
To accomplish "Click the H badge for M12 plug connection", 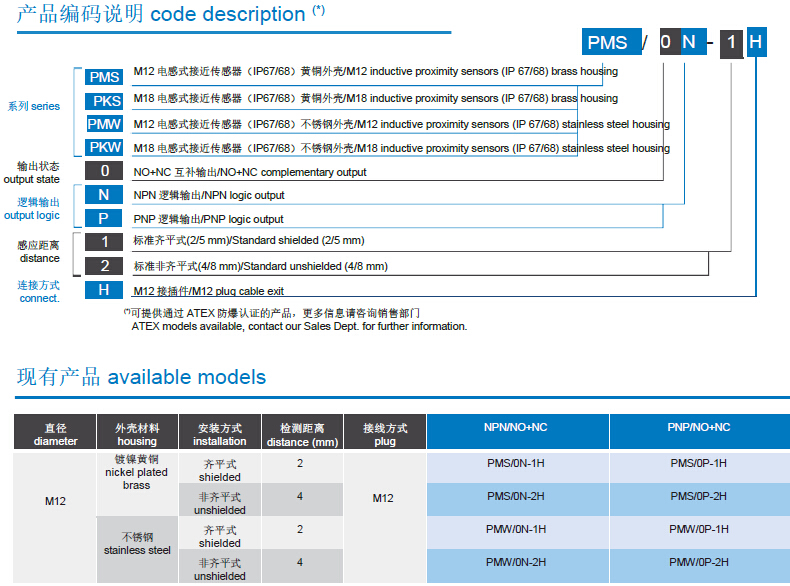I will coord(104,290).
